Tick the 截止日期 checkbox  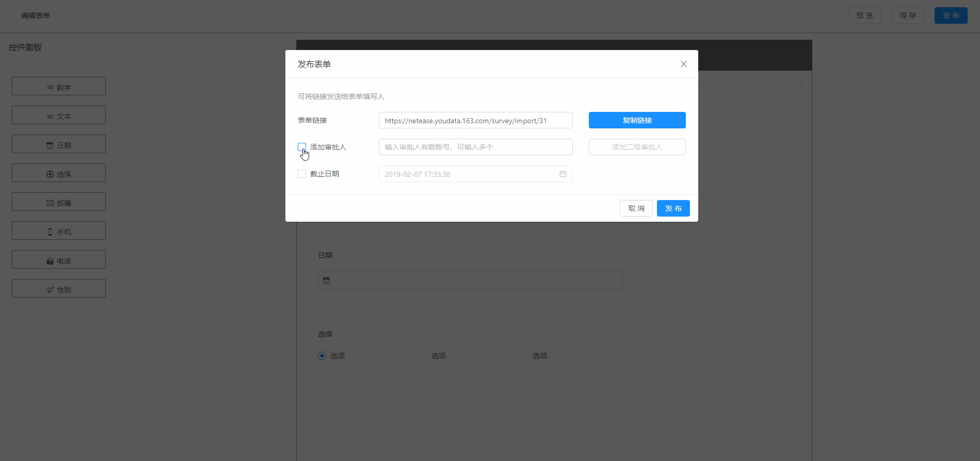pyautogui.click(x=302, y=174)
